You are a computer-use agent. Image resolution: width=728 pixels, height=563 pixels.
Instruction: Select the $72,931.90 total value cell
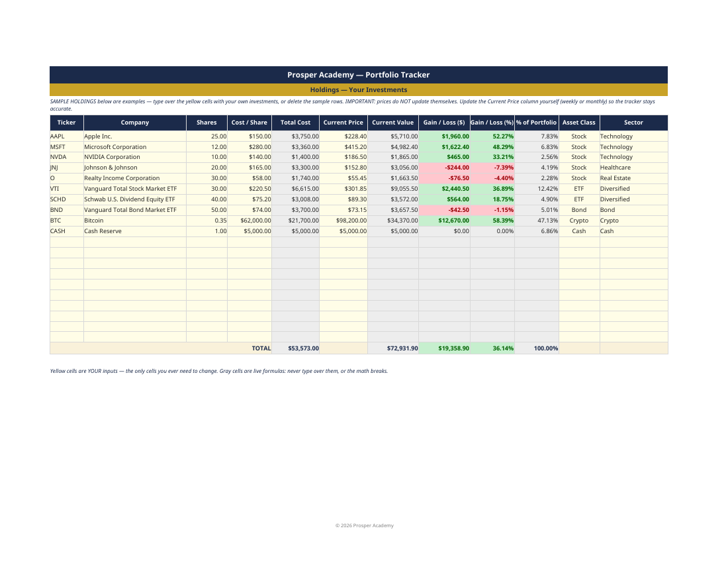(392, 348)
